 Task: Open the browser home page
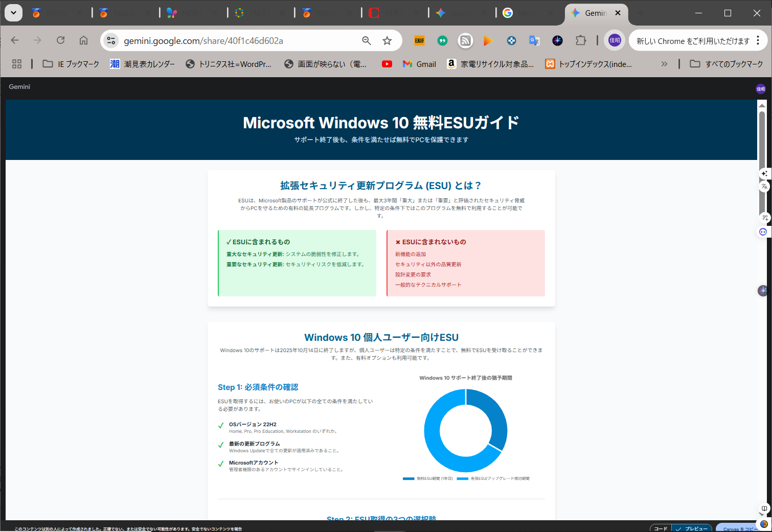83,40
